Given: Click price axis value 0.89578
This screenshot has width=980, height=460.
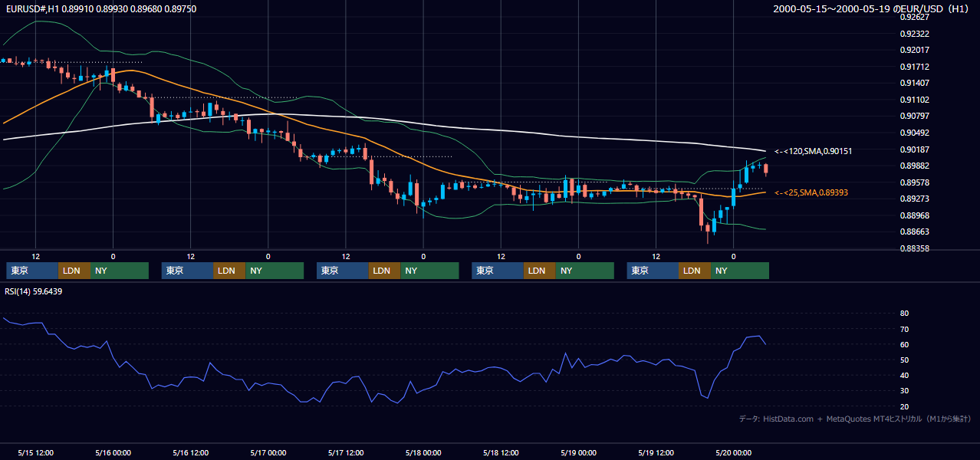Looking at the screenshot, I should coord(915,182).
